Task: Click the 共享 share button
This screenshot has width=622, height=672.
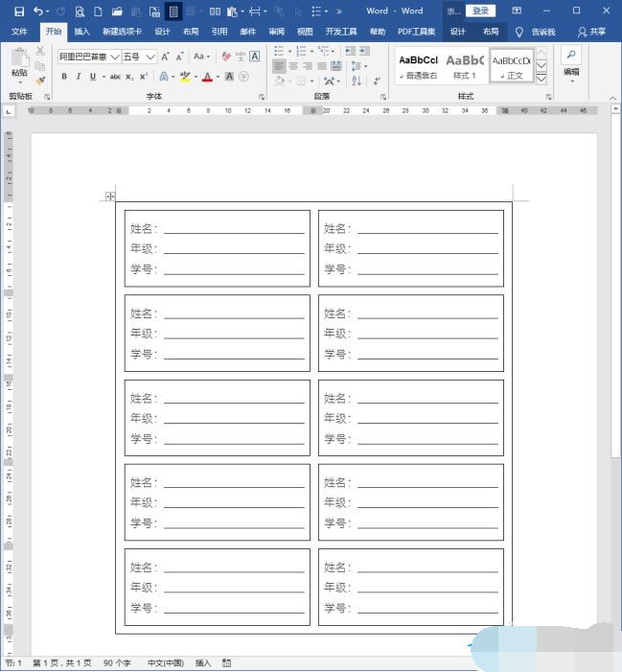Action: (x=591, y=32)
